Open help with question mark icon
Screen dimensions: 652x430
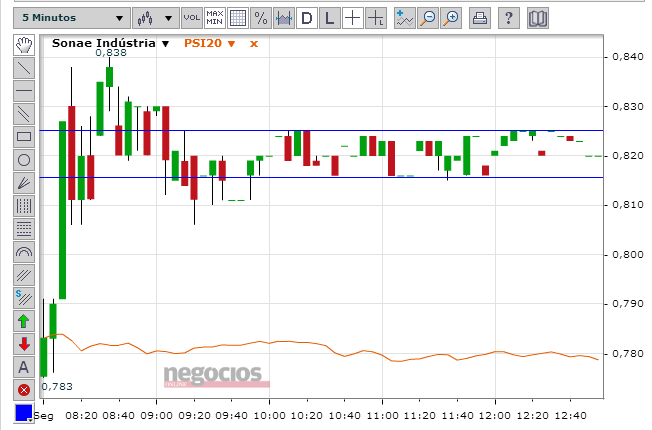click(x=508, y=18)
